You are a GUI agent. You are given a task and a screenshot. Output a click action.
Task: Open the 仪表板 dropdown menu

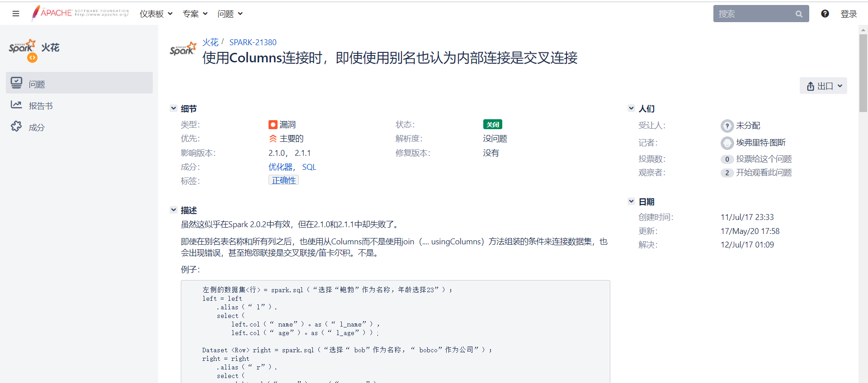click(x=156, y=14)
